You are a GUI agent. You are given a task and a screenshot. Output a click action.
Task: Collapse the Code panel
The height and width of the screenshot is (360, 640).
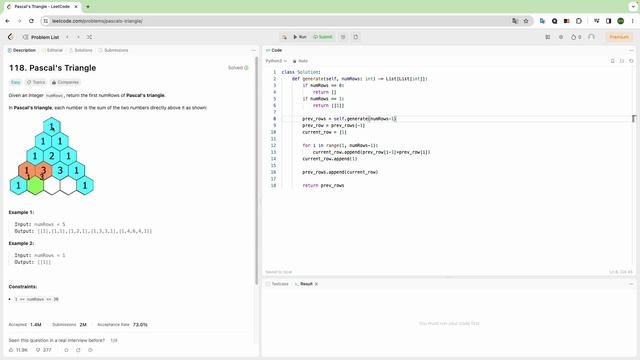pyautogui.click(x=631, y=50)
